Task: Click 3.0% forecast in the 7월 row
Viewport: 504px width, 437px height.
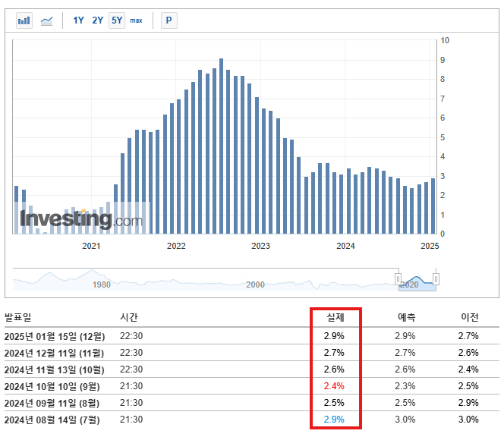Action: coord(405,420)
